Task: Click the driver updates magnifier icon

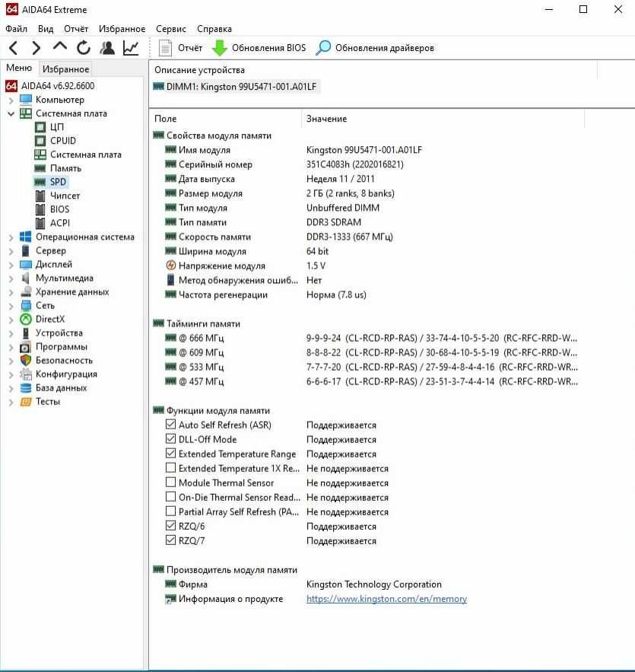Action: (x=323, y=48)
